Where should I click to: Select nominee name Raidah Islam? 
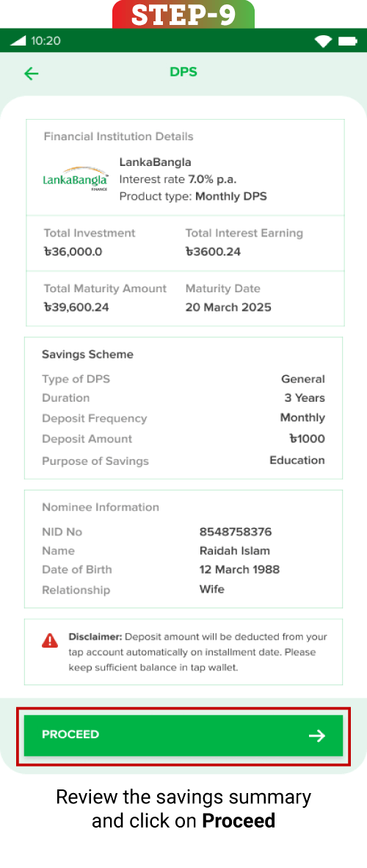[x=235, y=551]
